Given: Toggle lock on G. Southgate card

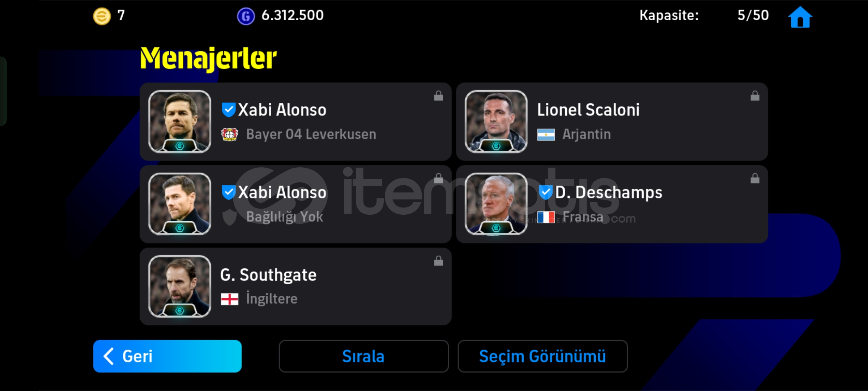Looking at the screenshot, I should [438, 261].
